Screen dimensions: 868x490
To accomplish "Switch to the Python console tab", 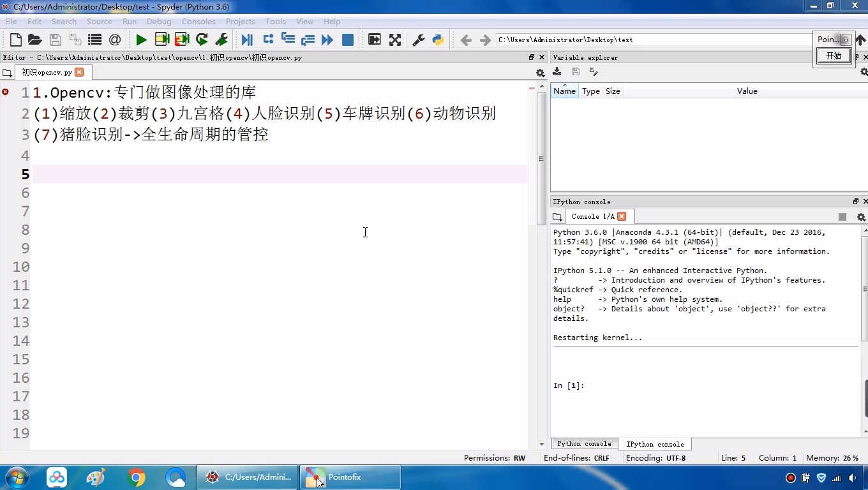I will (x=583, y=443).
